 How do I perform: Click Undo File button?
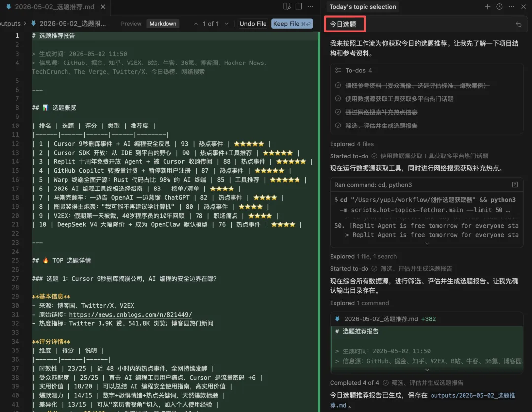coord(253,24)
